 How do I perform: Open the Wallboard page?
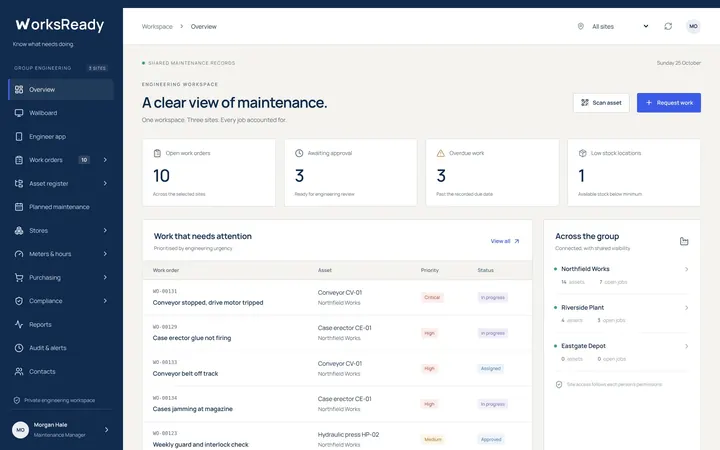pos(61,113)
